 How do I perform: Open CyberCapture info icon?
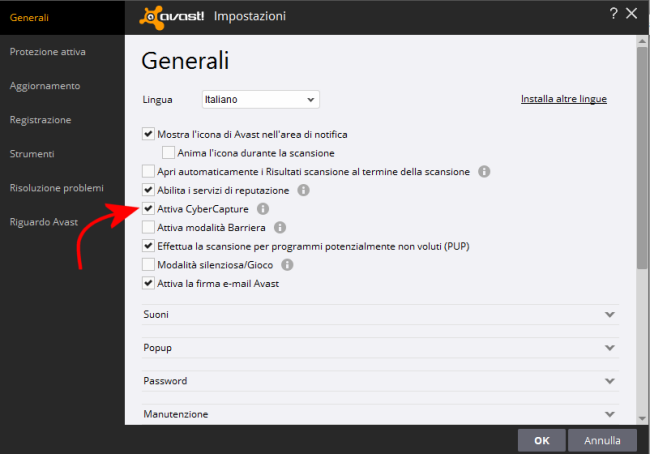click(263, 209)
